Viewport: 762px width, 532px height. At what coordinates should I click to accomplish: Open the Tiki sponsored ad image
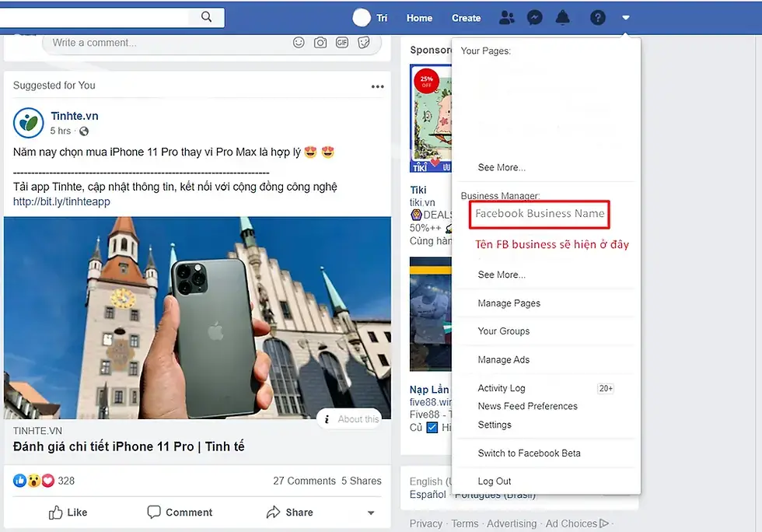coord(431,119)
